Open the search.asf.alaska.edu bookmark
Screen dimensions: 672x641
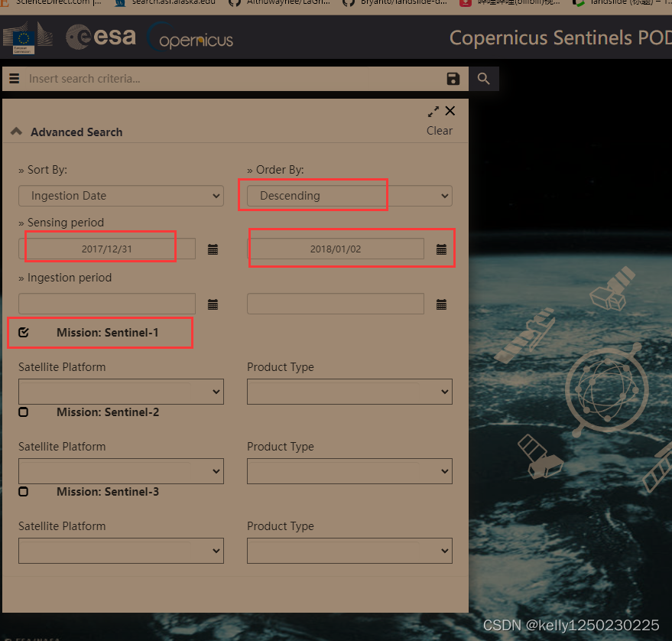pos(167,2)
